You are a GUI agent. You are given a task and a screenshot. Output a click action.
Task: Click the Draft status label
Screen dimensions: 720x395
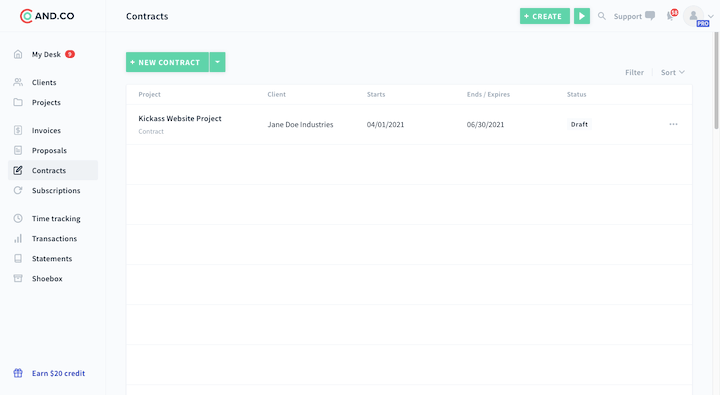point(579,124)
